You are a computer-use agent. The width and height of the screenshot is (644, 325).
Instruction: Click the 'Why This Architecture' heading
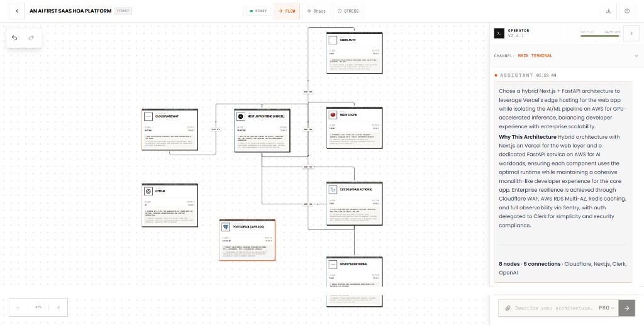(x=528, y=136)
